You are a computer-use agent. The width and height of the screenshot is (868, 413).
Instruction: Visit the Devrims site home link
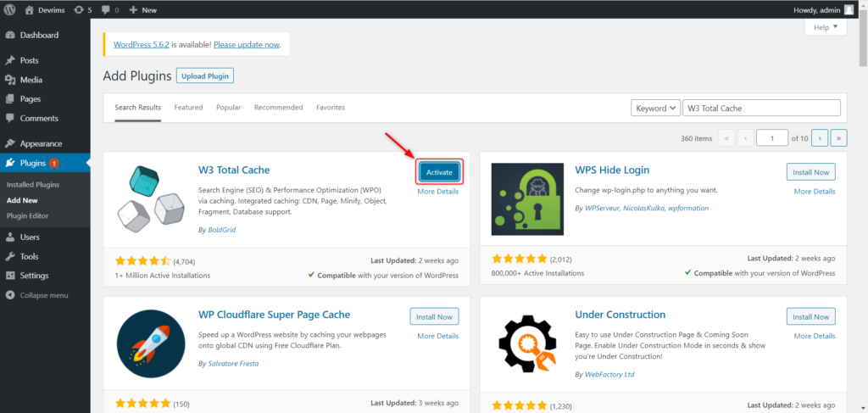43,10
